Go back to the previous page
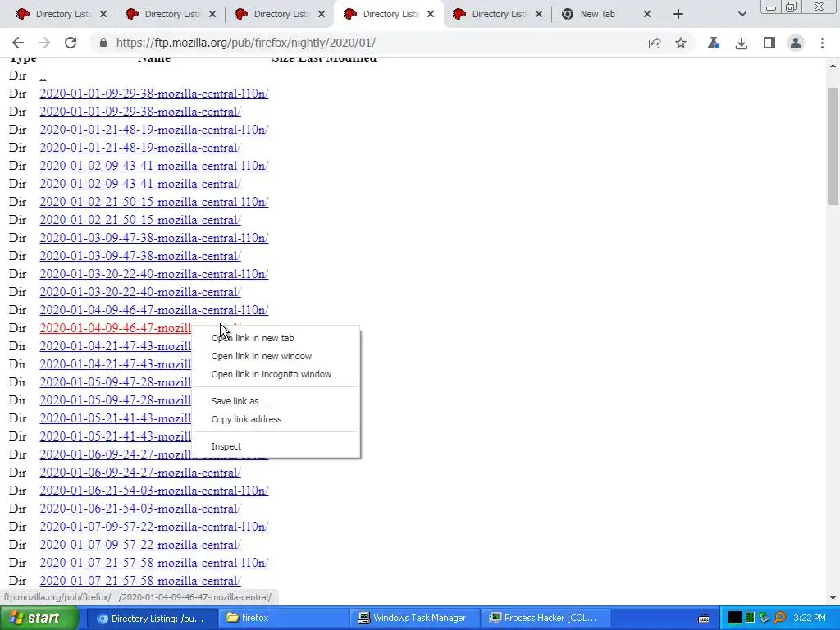Image resolution: width=840 pixels, height=630 pixels. (x=18, y=43)
